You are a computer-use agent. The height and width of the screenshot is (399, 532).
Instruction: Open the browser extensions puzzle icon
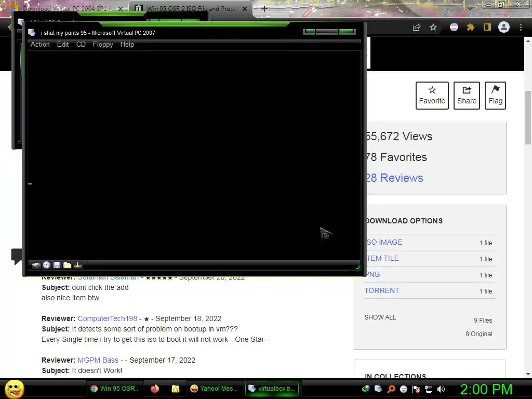point(471,27)
